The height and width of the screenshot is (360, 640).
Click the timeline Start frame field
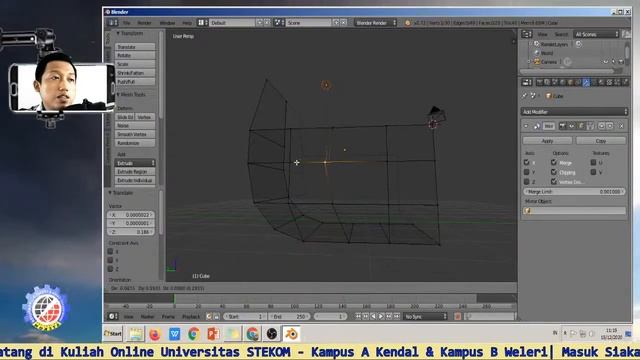244,316
